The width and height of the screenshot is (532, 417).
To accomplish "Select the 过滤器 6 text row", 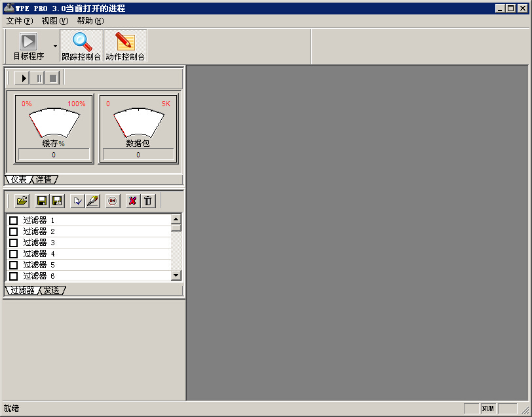I will point(89,276).
